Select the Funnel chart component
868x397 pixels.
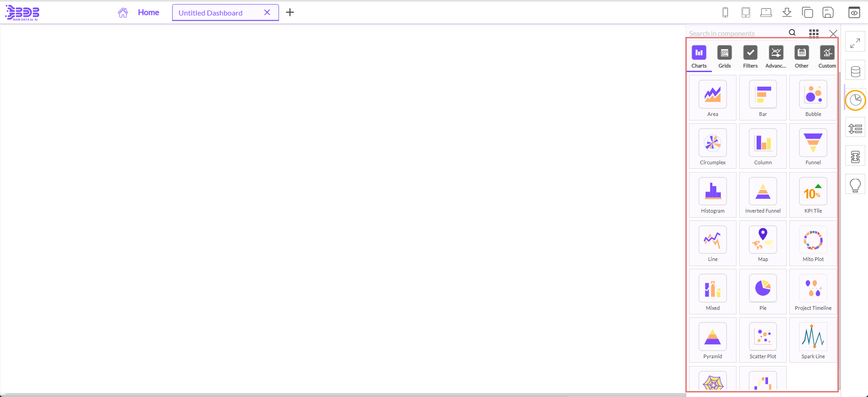coord(813,146)
